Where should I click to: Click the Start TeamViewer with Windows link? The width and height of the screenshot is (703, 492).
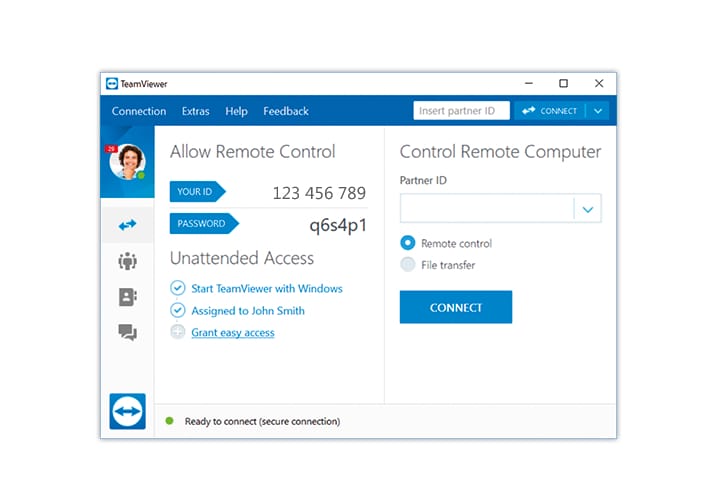click(267, 288)
